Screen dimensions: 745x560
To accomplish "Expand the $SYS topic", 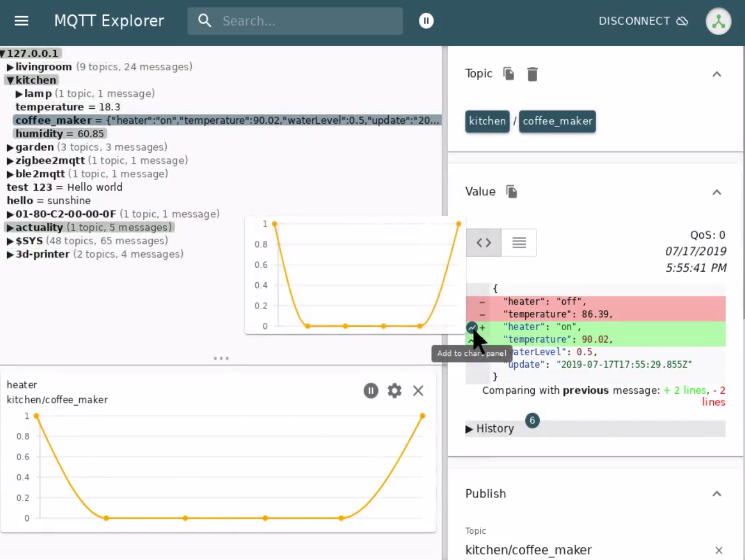I will pyautogui.click(x=10, y=241).
